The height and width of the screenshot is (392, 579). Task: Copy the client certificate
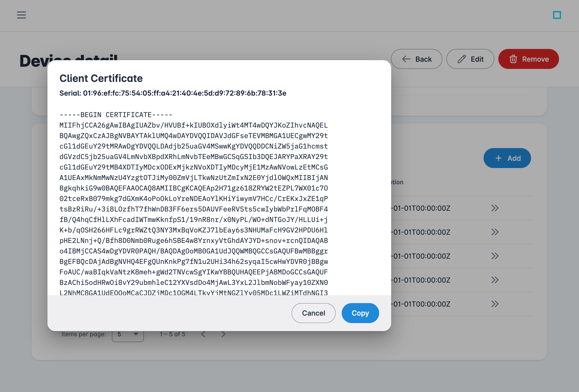tap(360, 313)
